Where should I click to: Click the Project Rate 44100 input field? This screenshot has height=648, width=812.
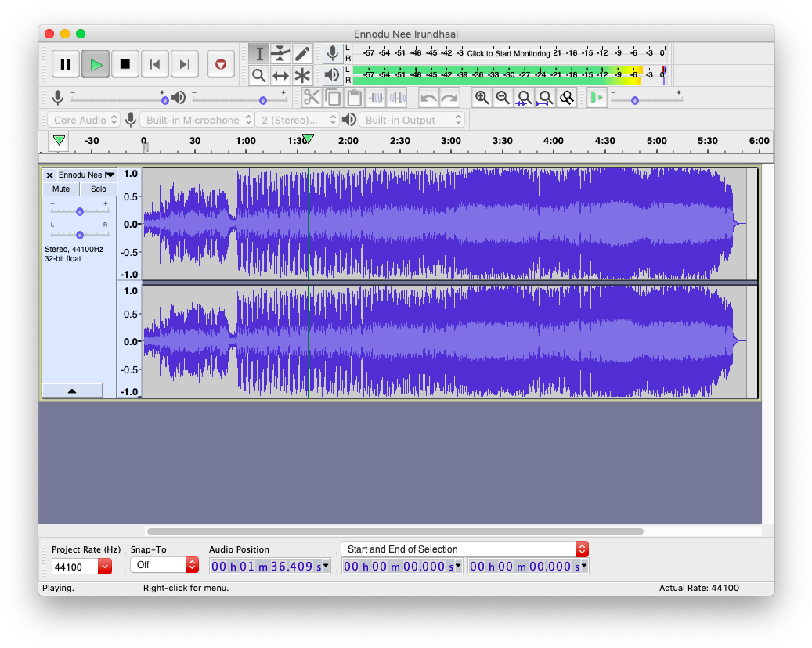click(x=74, y=567)
